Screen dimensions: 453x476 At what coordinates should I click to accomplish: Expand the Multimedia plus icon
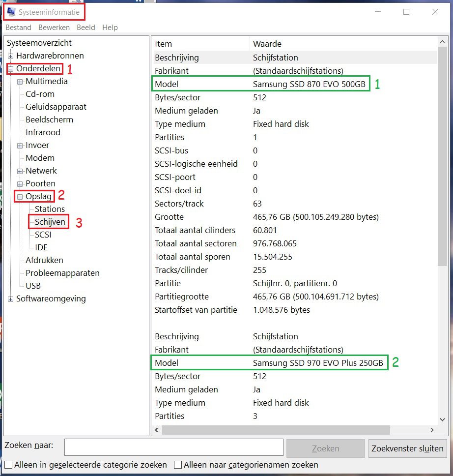(x=20, y=82)
